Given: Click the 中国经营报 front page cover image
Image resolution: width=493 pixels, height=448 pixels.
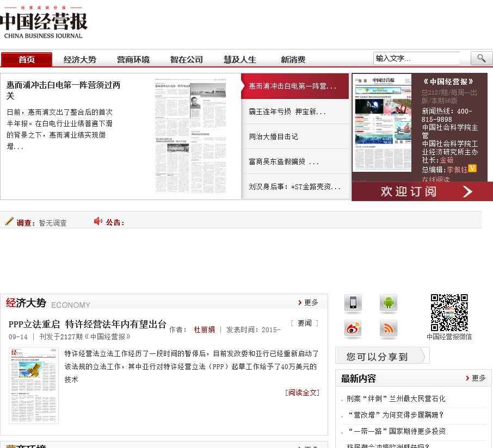Looking at the screenshot, I should point(382,123).
